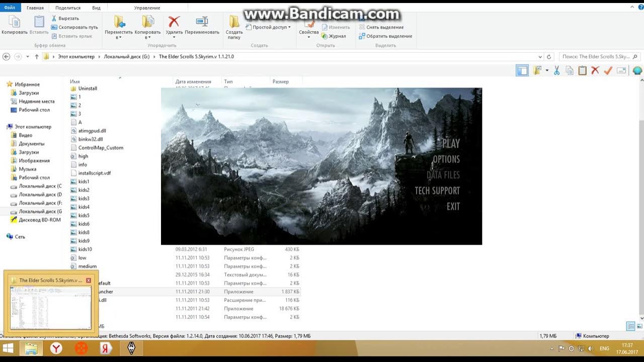Switch to the Управление ribbon tab
The width and height of the screenshot is (644, 362).
[147, 8]
